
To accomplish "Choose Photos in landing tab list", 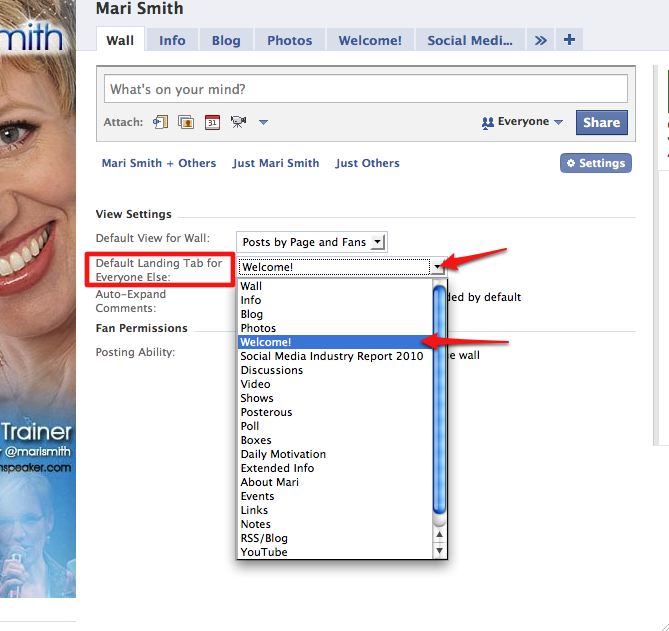I will 335,328.
